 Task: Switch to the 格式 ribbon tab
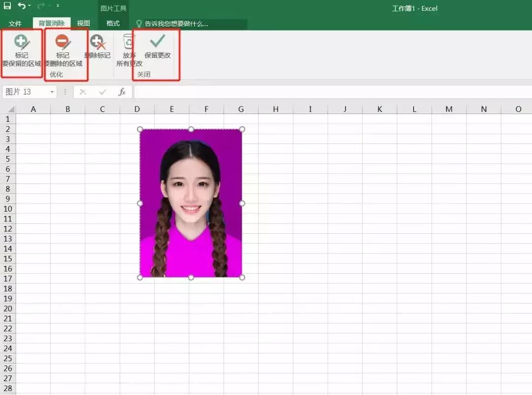pyautogui.click(x=113, y=23)
